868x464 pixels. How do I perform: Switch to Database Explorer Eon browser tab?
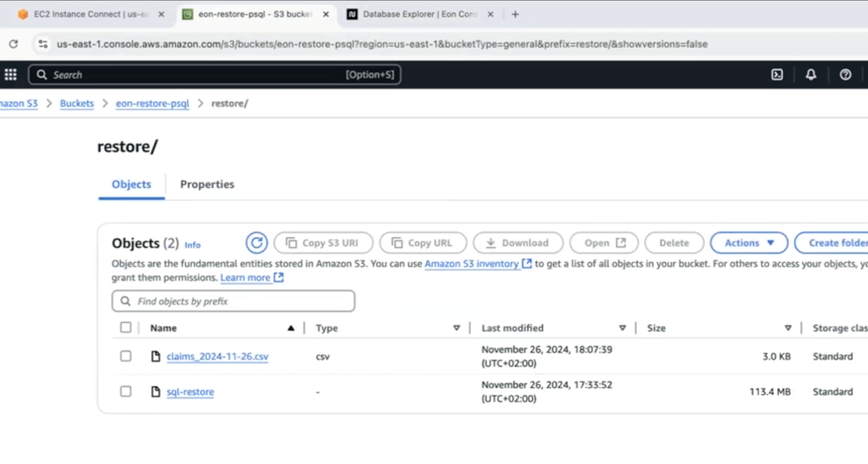coord(420,14)
